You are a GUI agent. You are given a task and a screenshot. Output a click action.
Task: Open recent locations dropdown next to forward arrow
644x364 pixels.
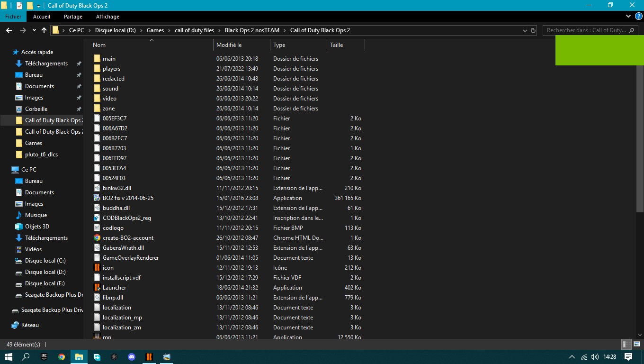(x=34, y=30)
